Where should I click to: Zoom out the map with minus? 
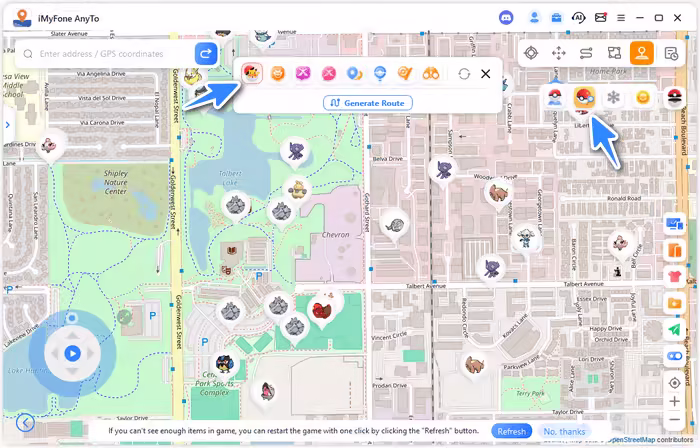[x=675, y=419]
